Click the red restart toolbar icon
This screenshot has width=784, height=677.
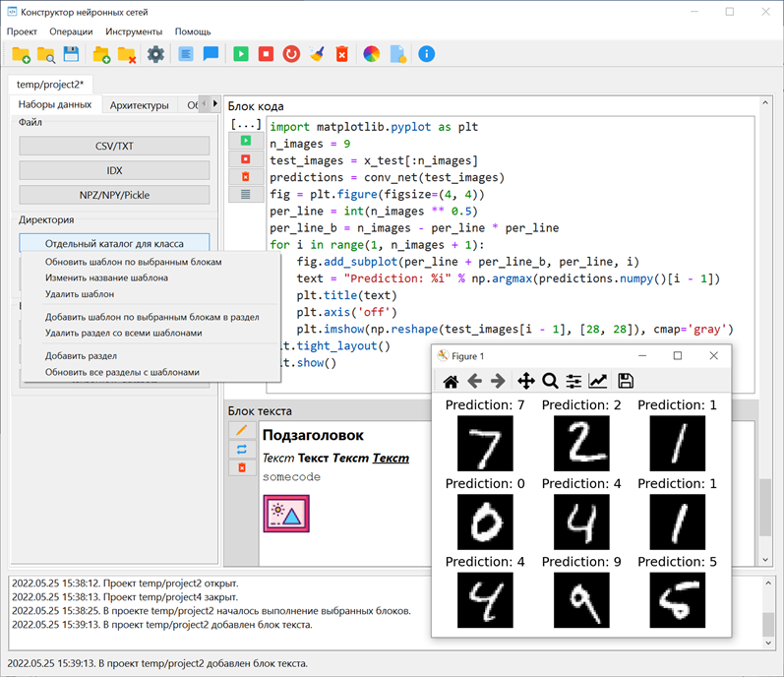(x=291, y=54)
